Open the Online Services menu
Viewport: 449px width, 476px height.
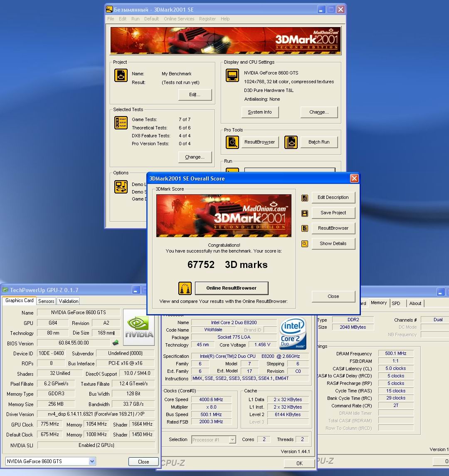[179, 19]
